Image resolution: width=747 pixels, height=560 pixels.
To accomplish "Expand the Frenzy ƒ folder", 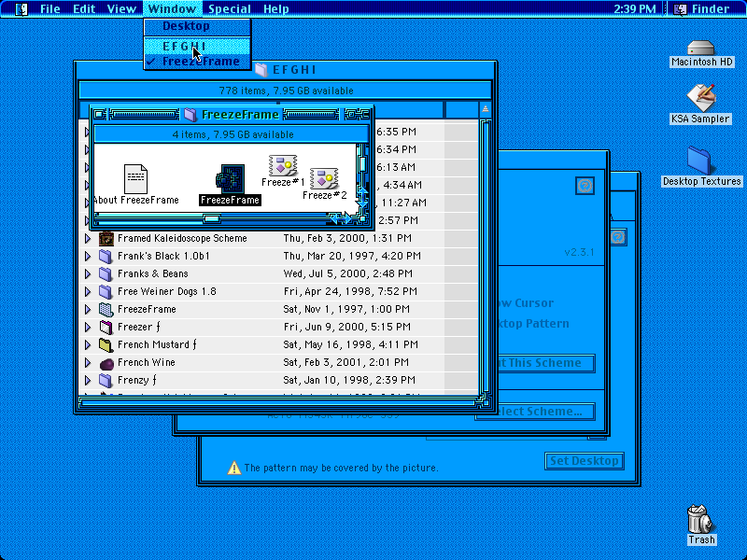I will 88,381.
